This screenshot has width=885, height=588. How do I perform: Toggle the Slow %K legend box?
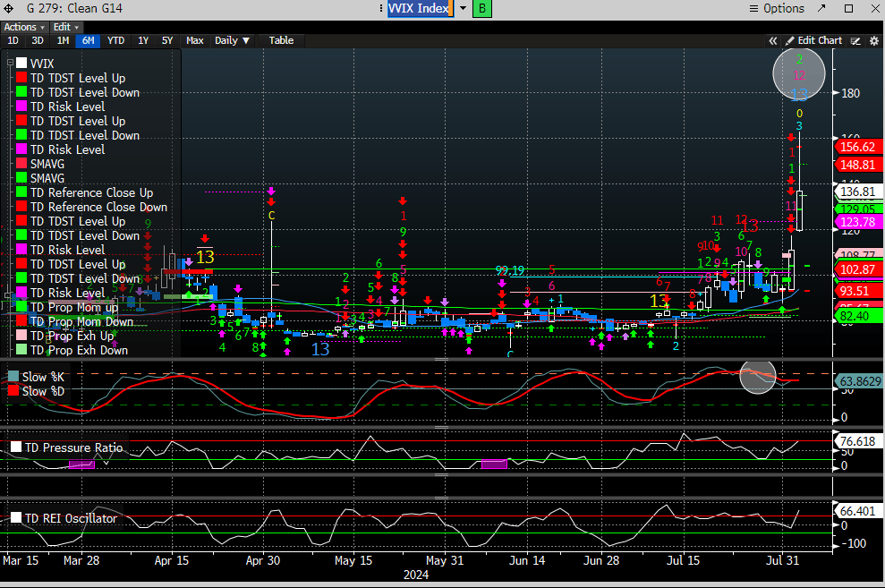pos(14,377)
